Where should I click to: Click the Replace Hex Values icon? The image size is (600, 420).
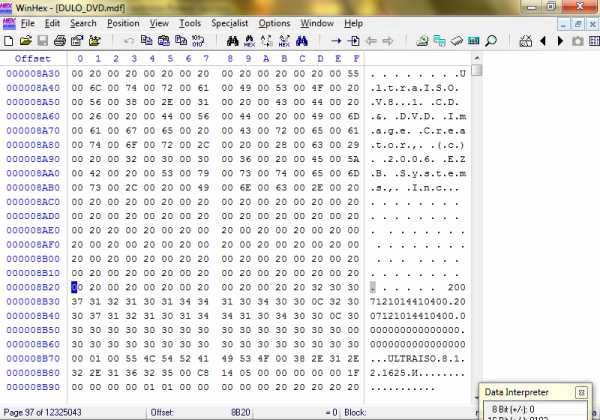(284, 41)
